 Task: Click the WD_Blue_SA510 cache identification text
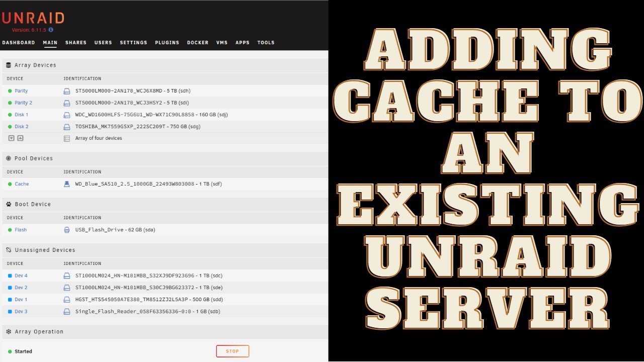click(148, 184)
